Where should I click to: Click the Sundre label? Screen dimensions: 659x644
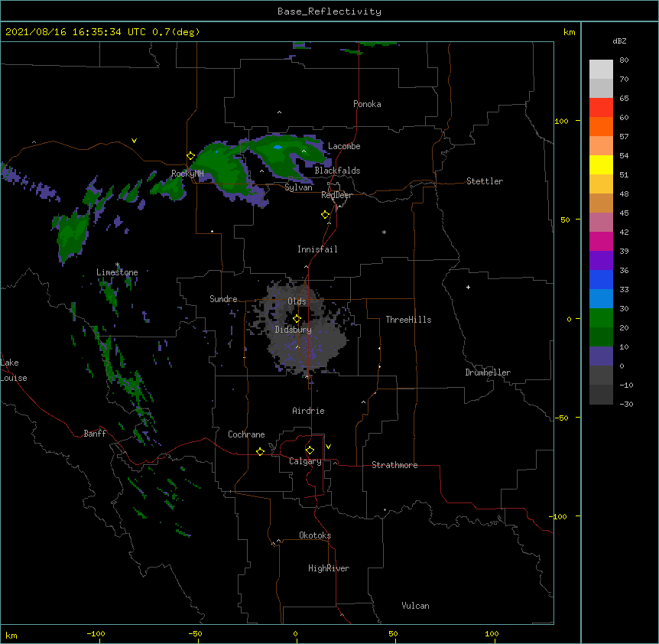(x=223, y=299)
